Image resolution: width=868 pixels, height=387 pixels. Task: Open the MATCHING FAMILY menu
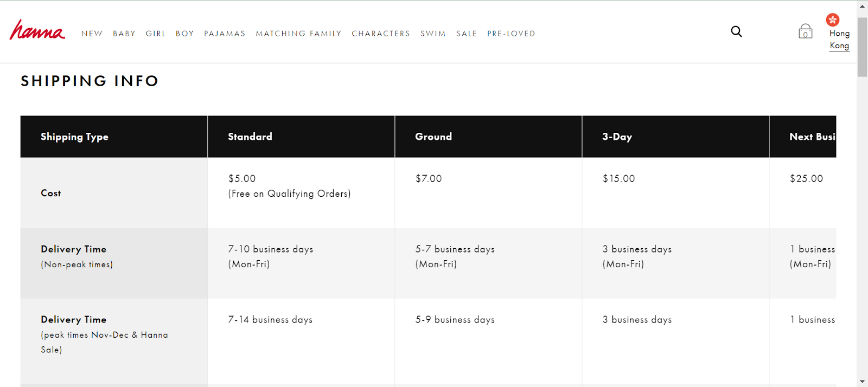click(298, 34)
